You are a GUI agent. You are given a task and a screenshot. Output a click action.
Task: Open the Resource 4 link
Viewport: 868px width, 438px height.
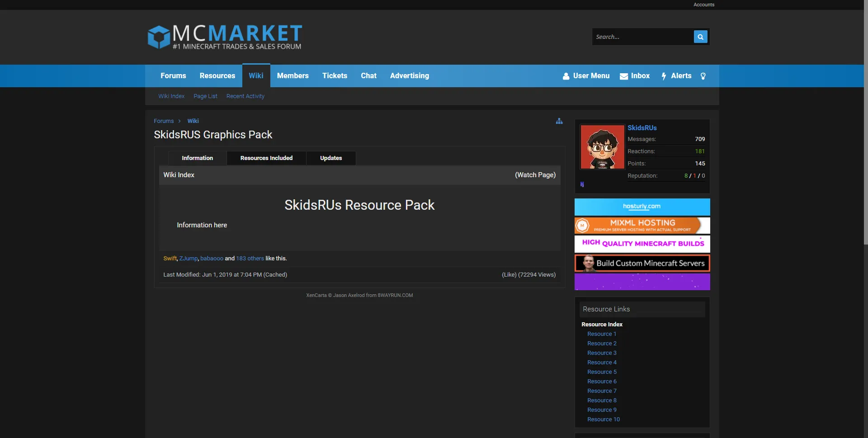(x=602, y=363)
